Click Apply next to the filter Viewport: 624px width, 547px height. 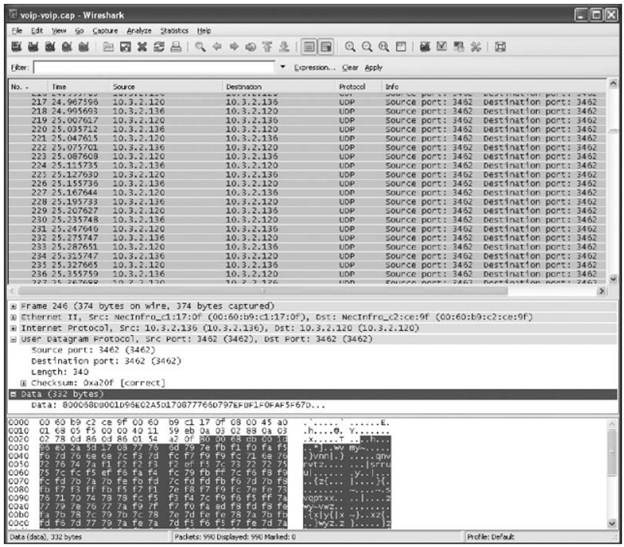pyautogui.click(x=373, y=67)
